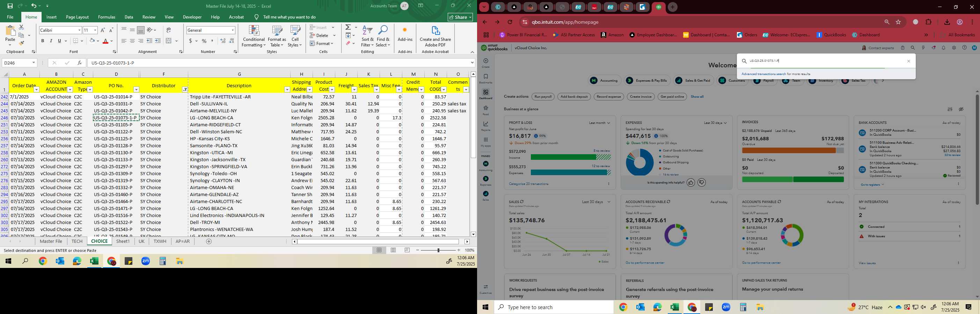Click the Format Painter brush icon

click(21, 43)
